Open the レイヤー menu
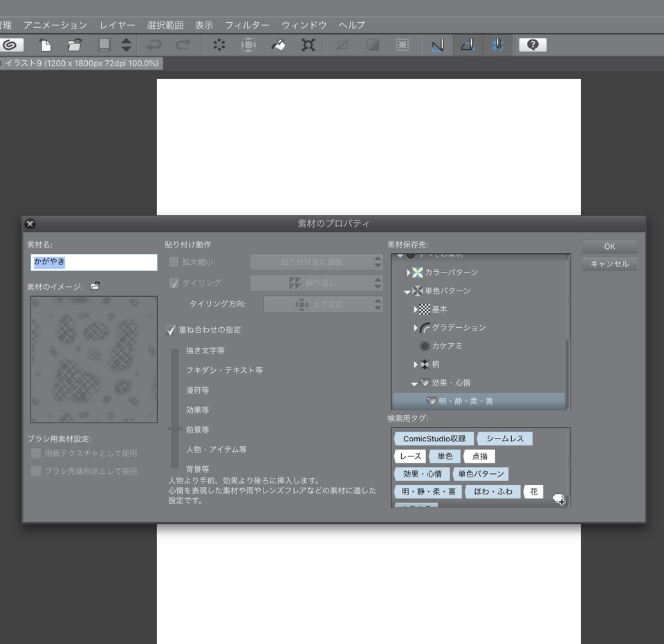 (117, 25)
